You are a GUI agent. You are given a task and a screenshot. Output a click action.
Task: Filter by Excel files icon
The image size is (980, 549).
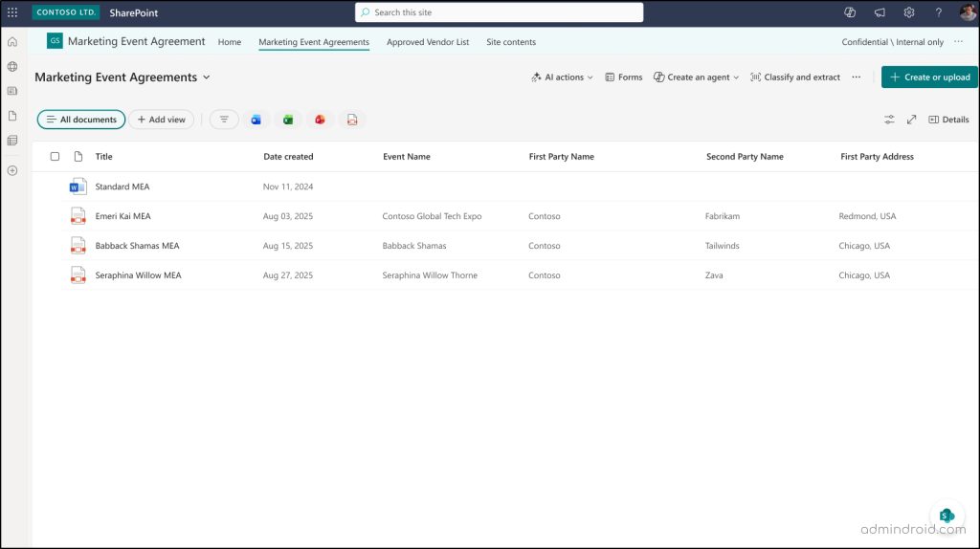[x=288, y=120]
